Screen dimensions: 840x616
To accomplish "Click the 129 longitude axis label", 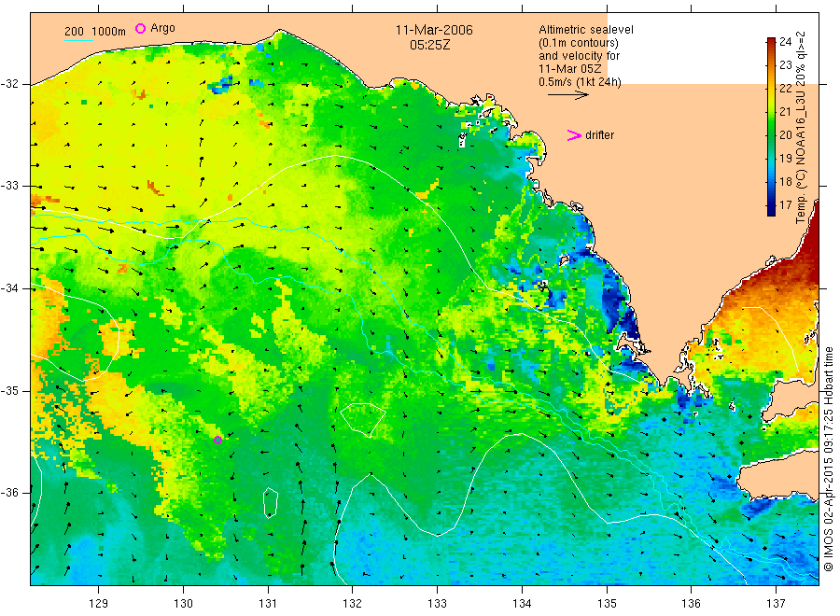I will tap(99, 604).
